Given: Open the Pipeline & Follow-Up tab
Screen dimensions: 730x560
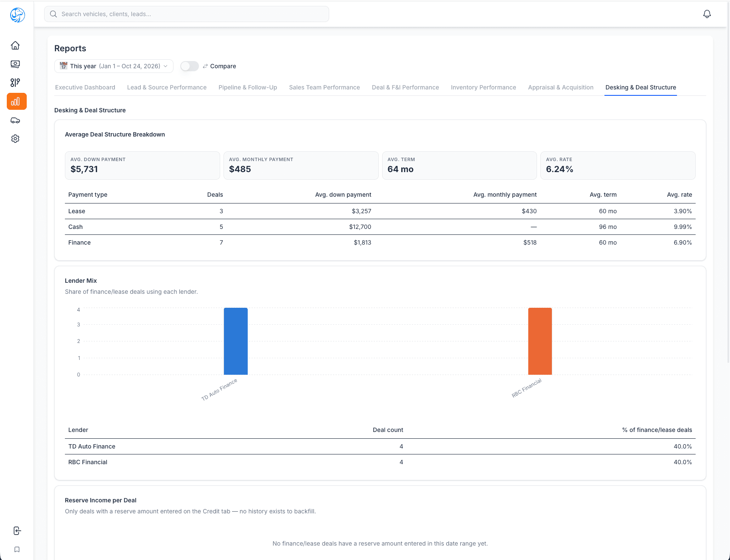Looking at the screenshot, I should 248,87.
